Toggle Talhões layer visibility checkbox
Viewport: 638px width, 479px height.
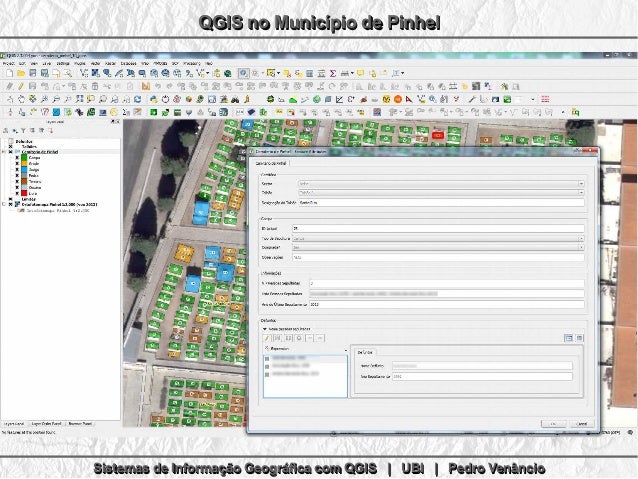click(11, 147)
